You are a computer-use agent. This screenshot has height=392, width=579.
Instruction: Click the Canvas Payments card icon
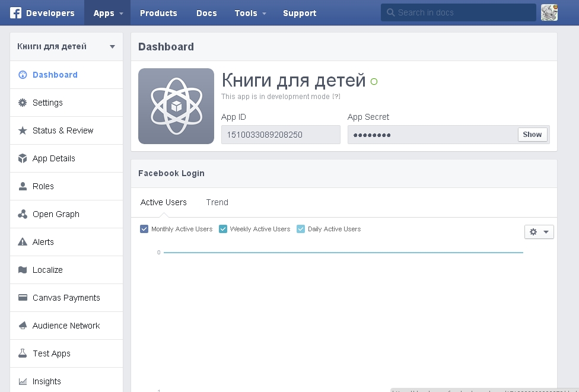coord(23,298)
